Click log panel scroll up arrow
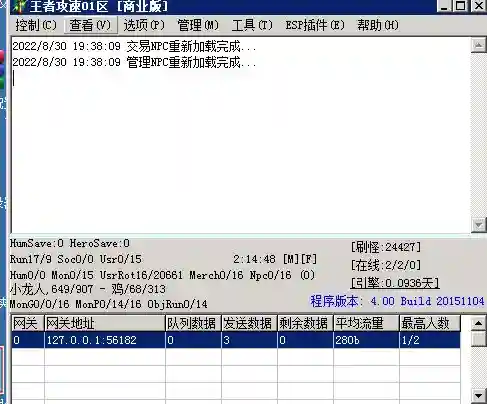This screenshot has height=404, width=487. (x=478, y=45)
